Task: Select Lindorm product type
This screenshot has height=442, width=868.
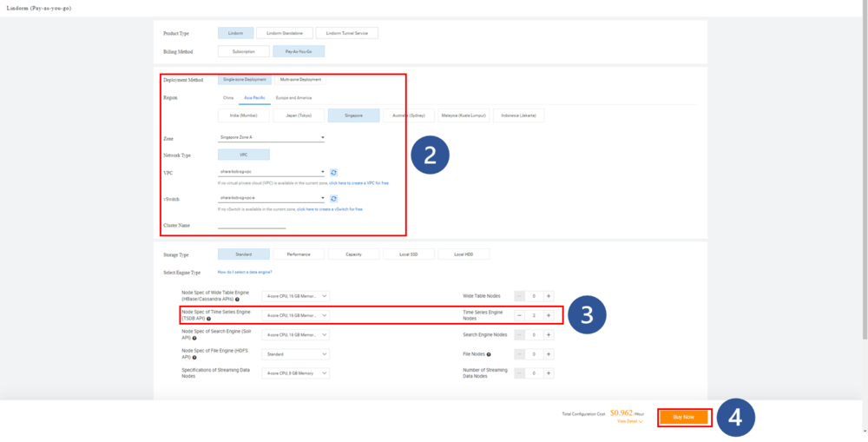Action: pos(236,33)
